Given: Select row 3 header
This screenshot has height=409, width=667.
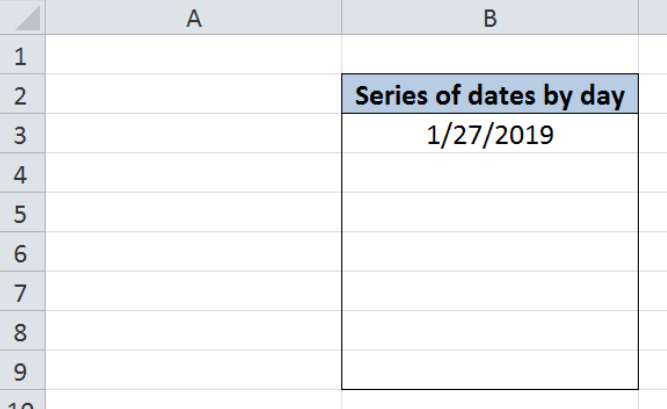Looking at the screenshot, I should pos(23,133).
